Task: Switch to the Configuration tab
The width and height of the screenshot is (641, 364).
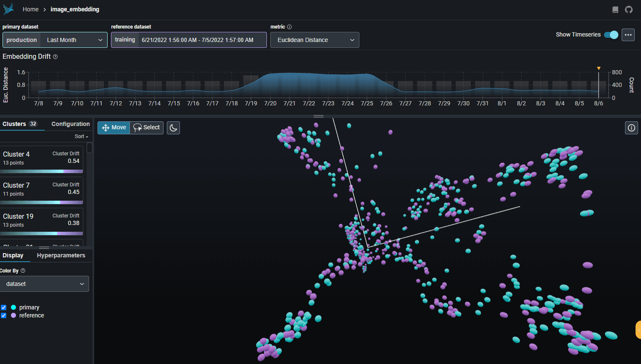Action: tap(70, 124)
